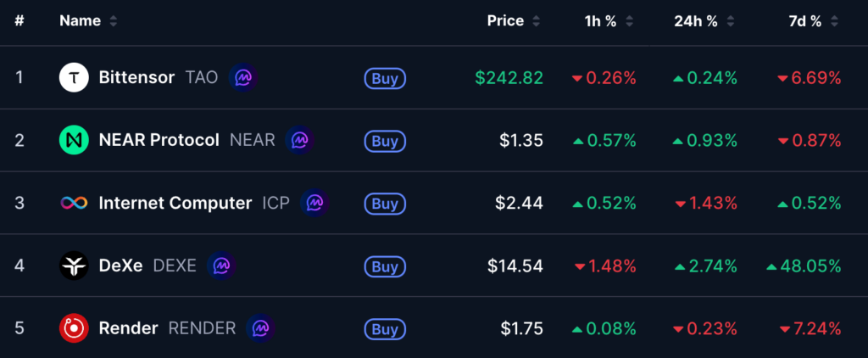This screenshot has width=868, height=358.
Task: Open the chat bubble icon beside NEAR
Action: [300, 140]
